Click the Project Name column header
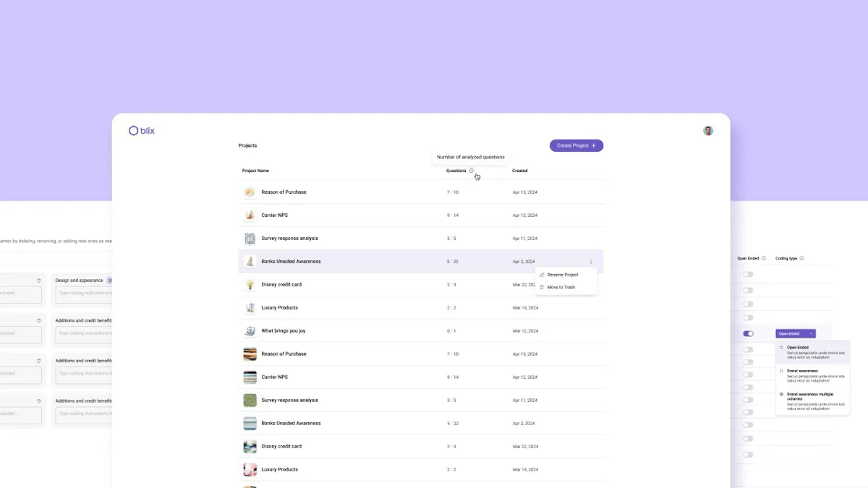The width and height of the screenshot is (868, 488). (255, 171)
